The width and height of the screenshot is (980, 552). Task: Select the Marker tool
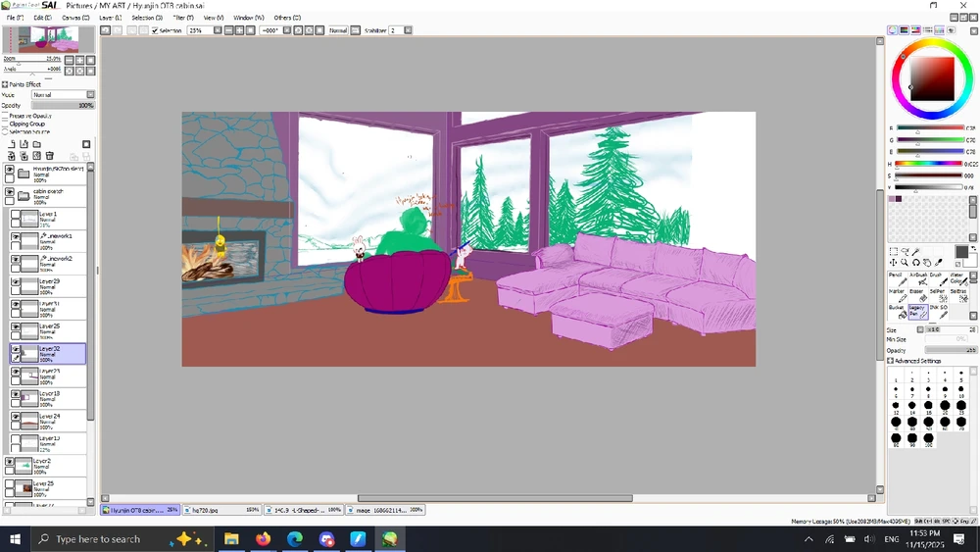tap(897, 295)
